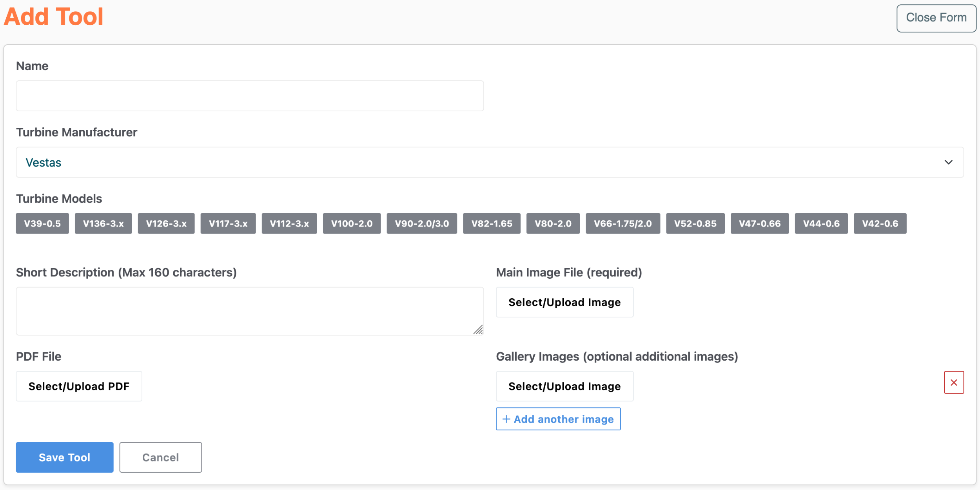Select the V39-0.5 turbine model
The image size is (980, 490).
click(x=42, y=223)
